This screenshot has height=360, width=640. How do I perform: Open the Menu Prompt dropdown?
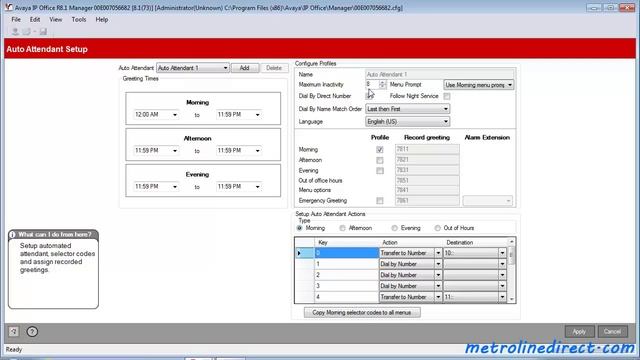479,85
